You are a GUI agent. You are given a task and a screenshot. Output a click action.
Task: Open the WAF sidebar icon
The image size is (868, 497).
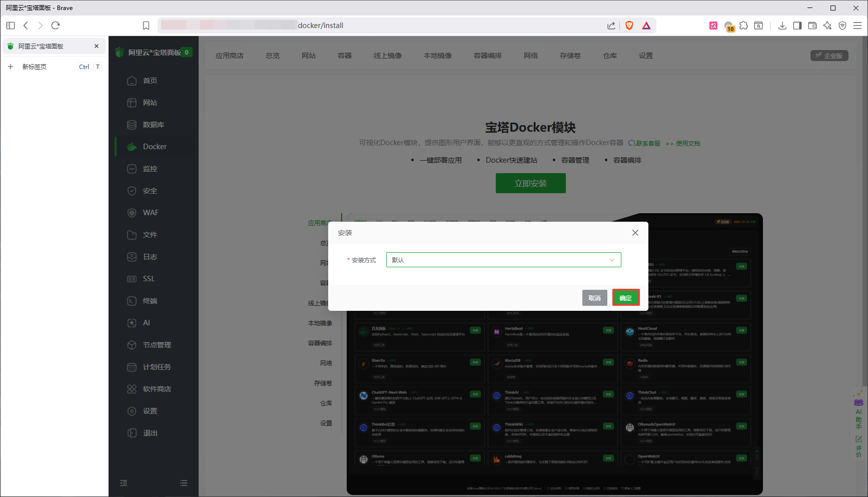132,213
